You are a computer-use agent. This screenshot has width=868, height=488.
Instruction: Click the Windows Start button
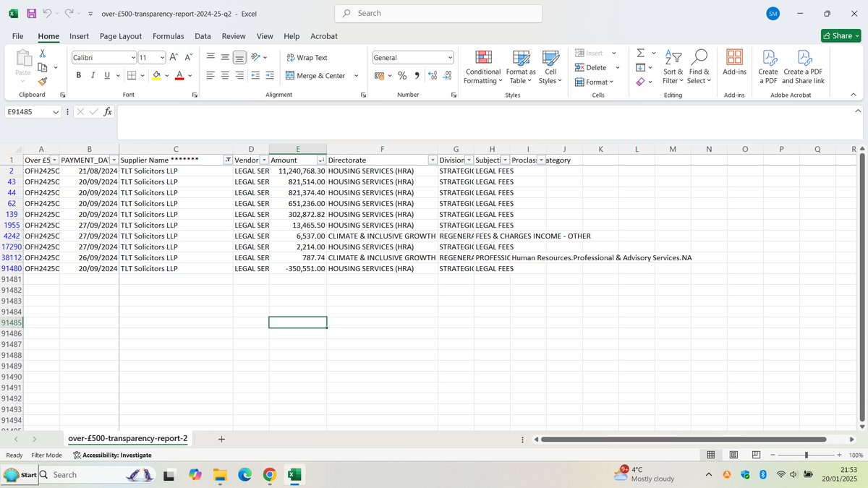20,475
